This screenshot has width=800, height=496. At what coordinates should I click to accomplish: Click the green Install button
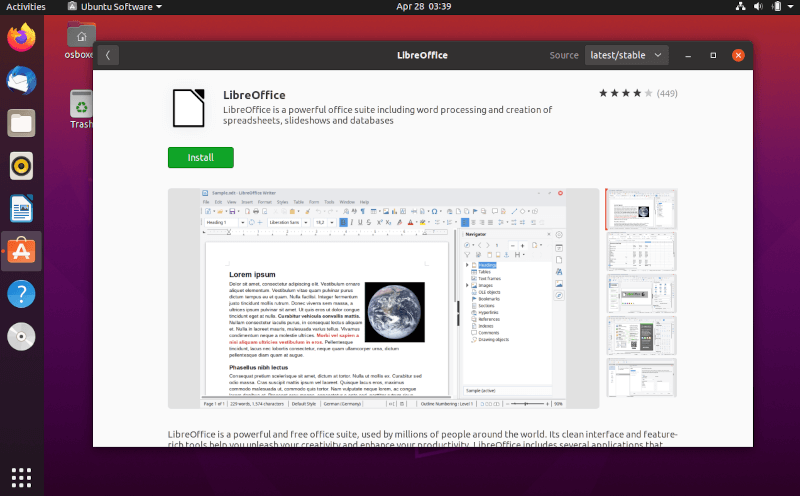[x=201, y=158]
